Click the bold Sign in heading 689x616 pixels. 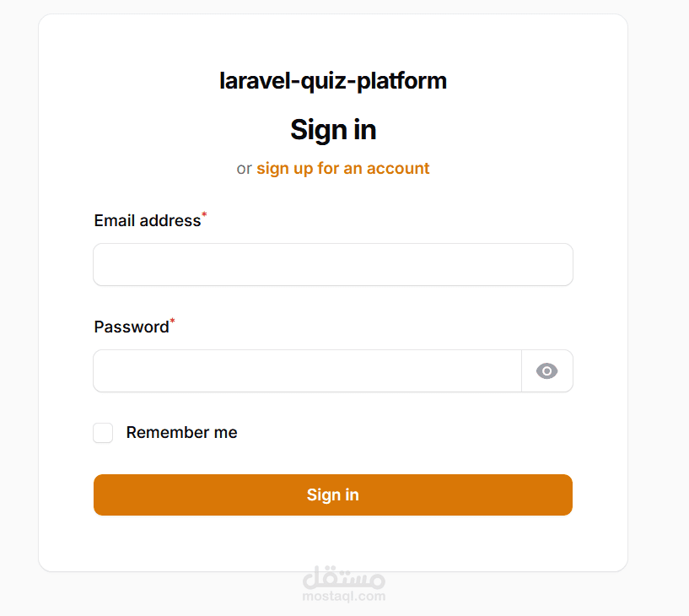pos(333,130)
